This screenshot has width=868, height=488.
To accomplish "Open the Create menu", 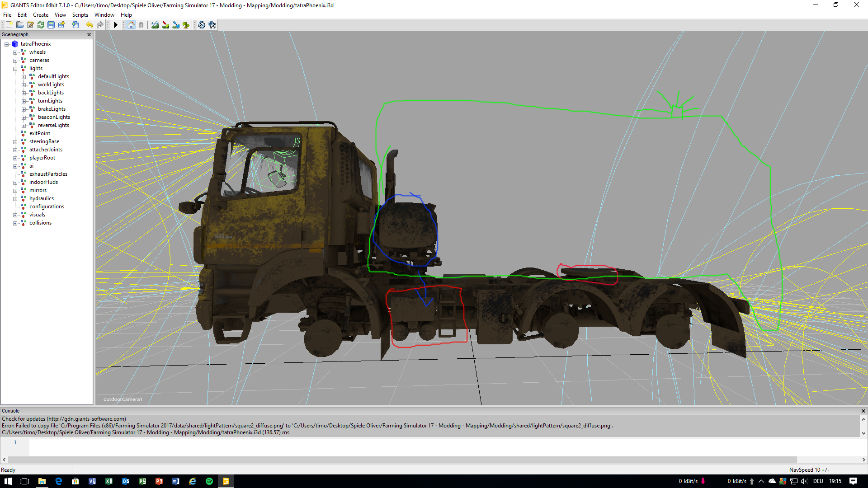I will 40,15.
